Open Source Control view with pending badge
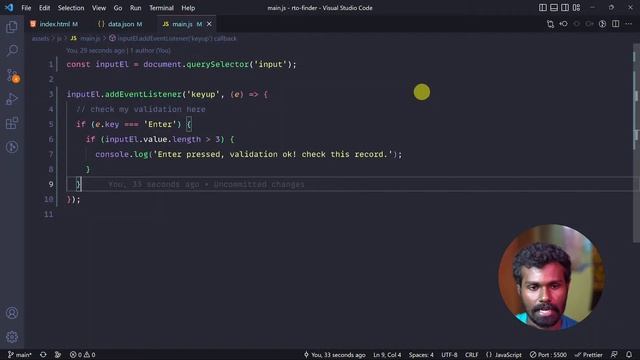The image size is (640, 360). tap(12, 76)
